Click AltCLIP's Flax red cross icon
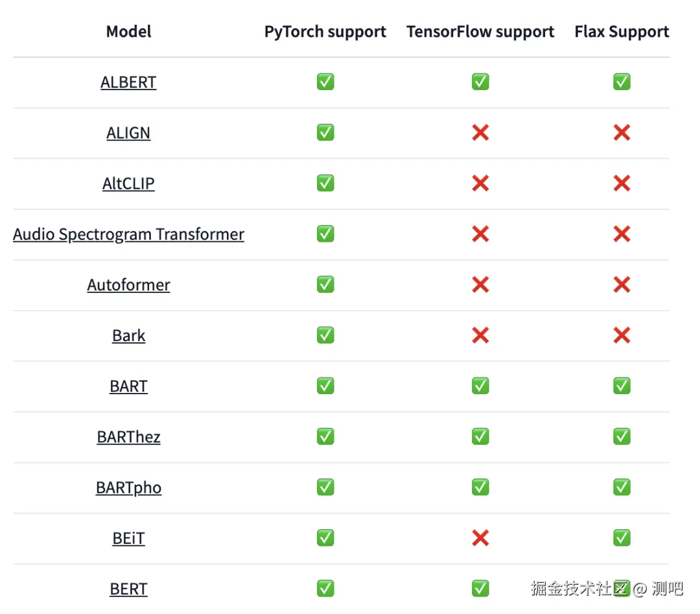 [x=622, y=183]
